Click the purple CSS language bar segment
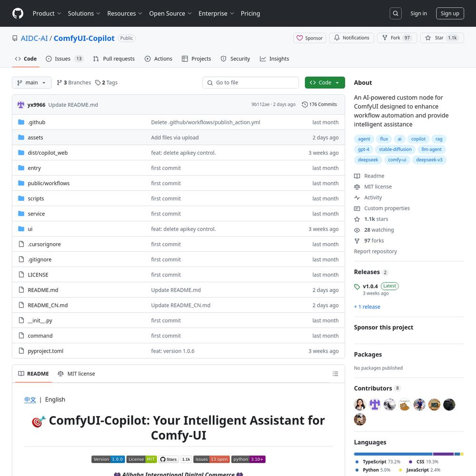This screenshot has height=476, width=476. click(x=443, y=454)
